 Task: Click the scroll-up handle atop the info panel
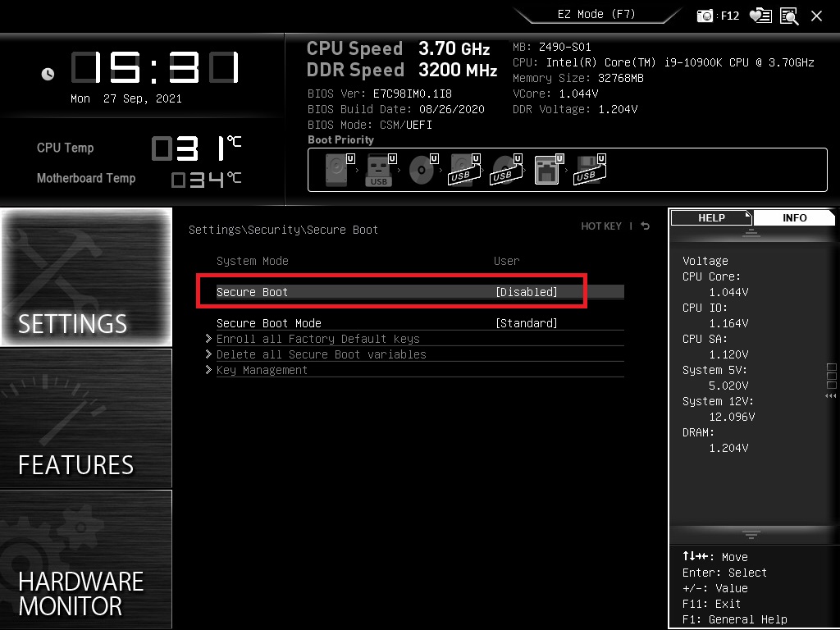coord(751,232)
